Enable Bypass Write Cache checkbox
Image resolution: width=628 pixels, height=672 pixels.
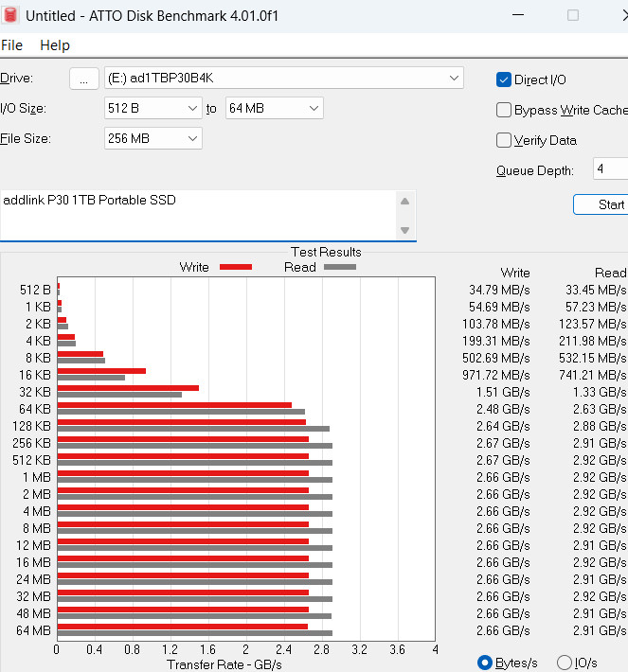coord(504,110)
